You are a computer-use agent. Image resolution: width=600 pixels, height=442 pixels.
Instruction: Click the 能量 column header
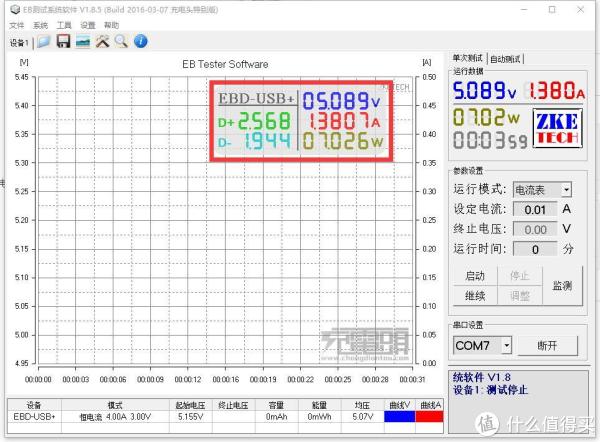tap(319, 405)
